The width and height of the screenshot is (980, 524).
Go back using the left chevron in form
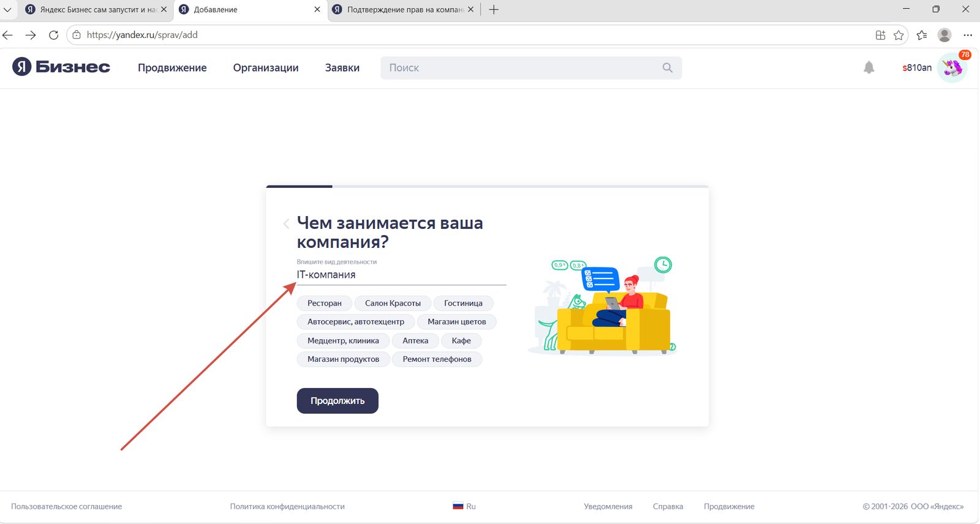(286, 223)
